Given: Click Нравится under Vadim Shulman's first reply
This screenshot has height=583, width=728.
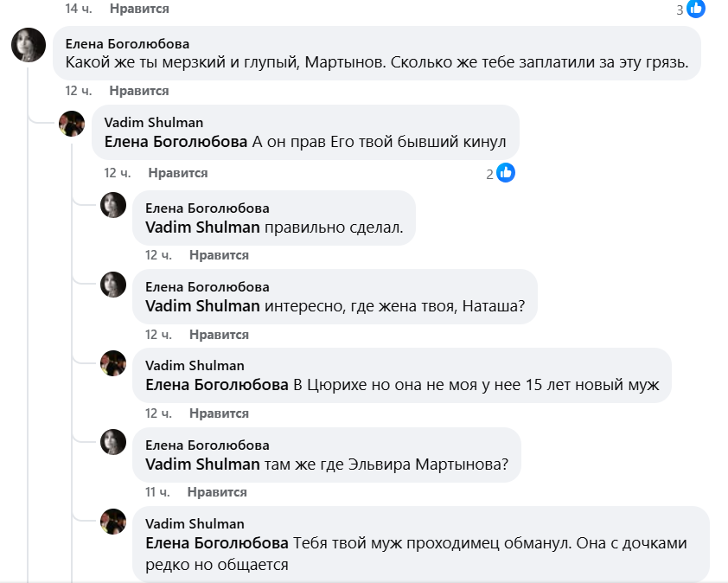Looking at the screenshot, I should [x=179, y=172].
